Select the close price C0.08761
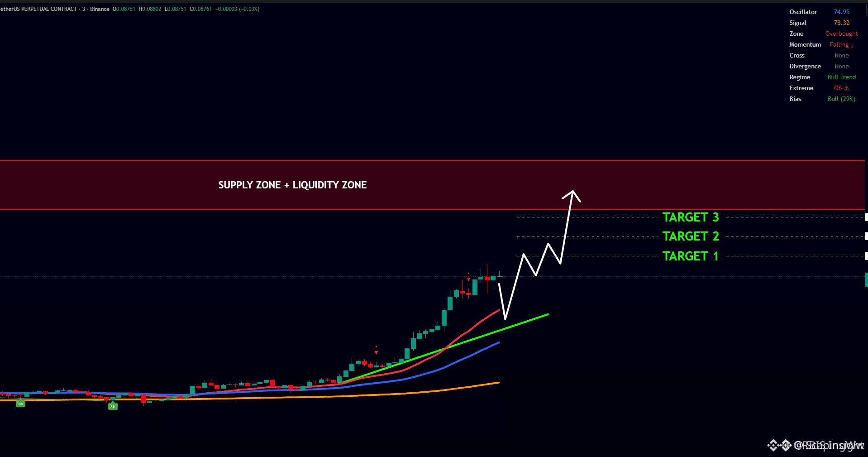868x457 pixels. (x=200, y=9)
